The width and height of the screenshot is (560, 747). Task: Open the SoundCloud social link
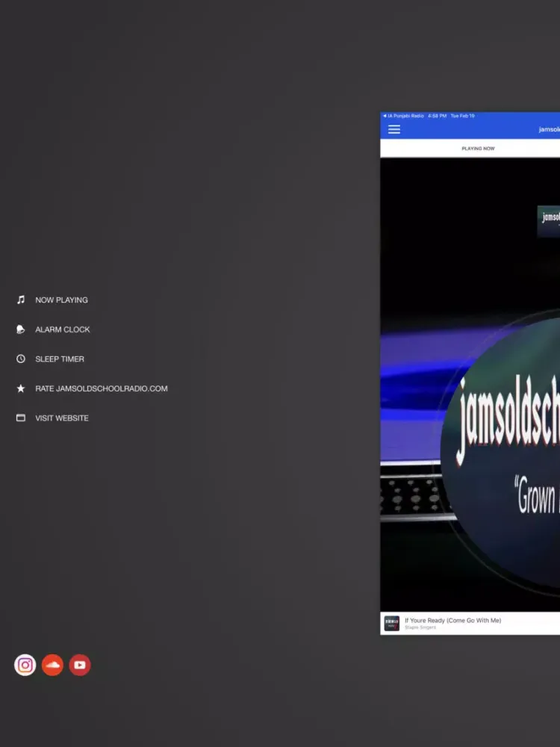[52, 665]
